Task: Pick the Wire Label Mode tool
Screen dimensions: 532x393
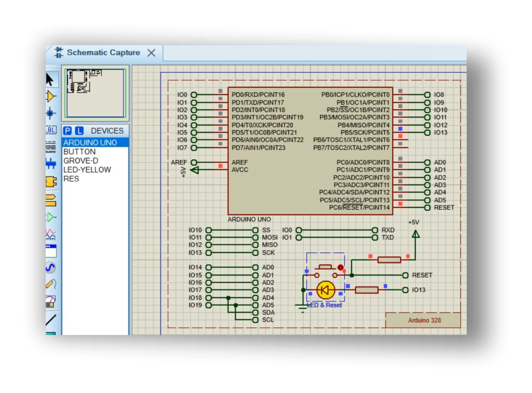Action: pos(51,130)
